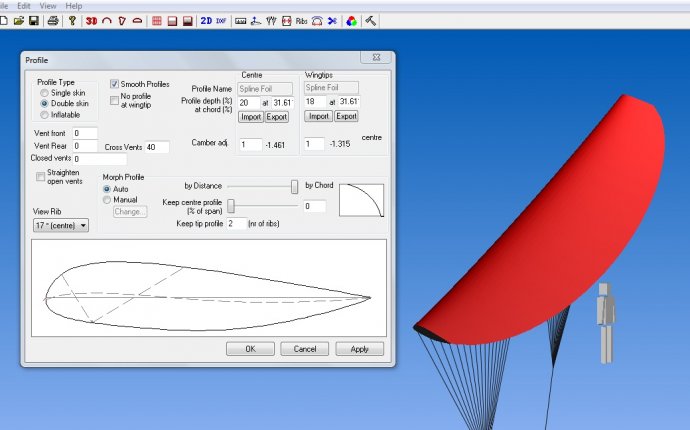This screenshot has width=690, height=430.
Task: Click the Centre Camber adj field
Action: coord(250,145)
